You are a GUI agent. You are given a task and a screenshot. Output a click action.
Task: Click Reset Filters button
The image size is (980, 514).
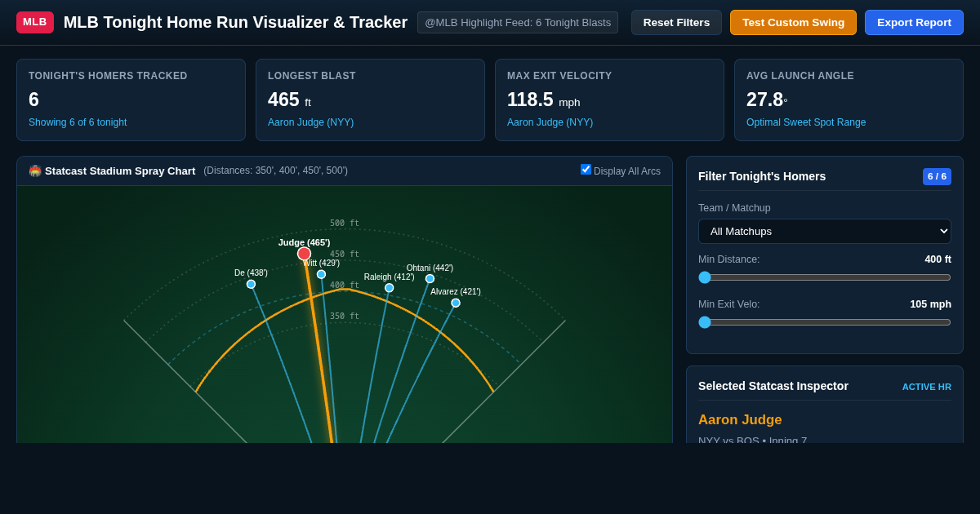point(676,23)
